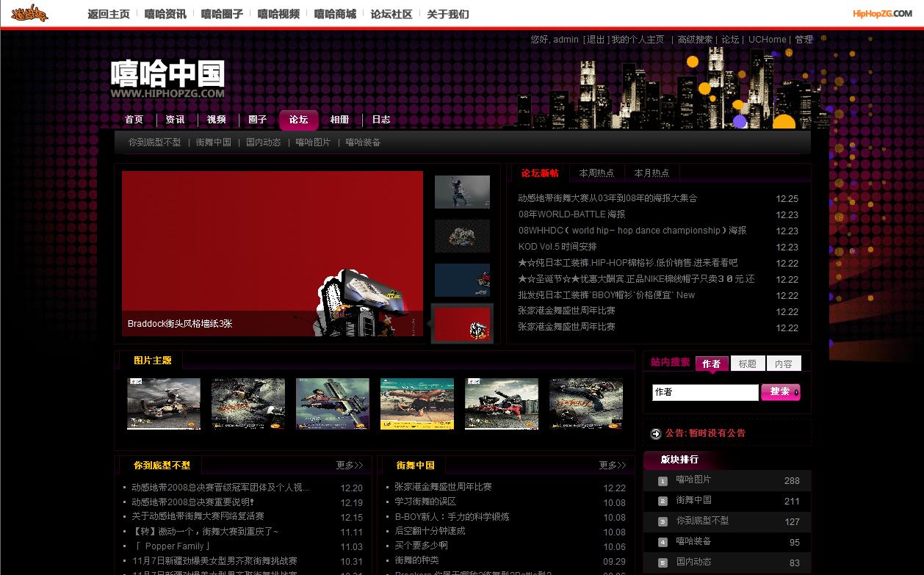The image size is (924, 575).
Task: Open post KOD Vol.5 时间安排
Action: coord(557,247)
